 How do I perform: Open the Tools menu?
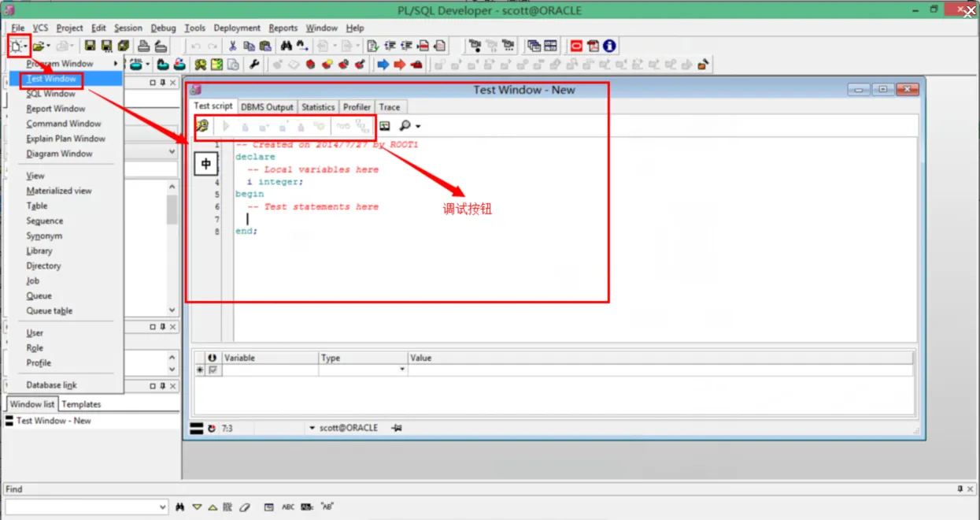pos(194,28)
